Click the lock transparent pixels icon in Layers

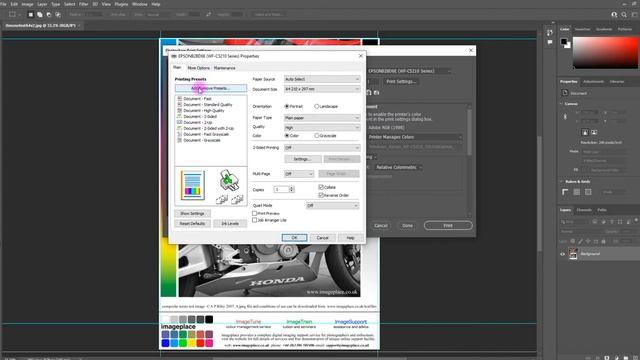(573, 241)
